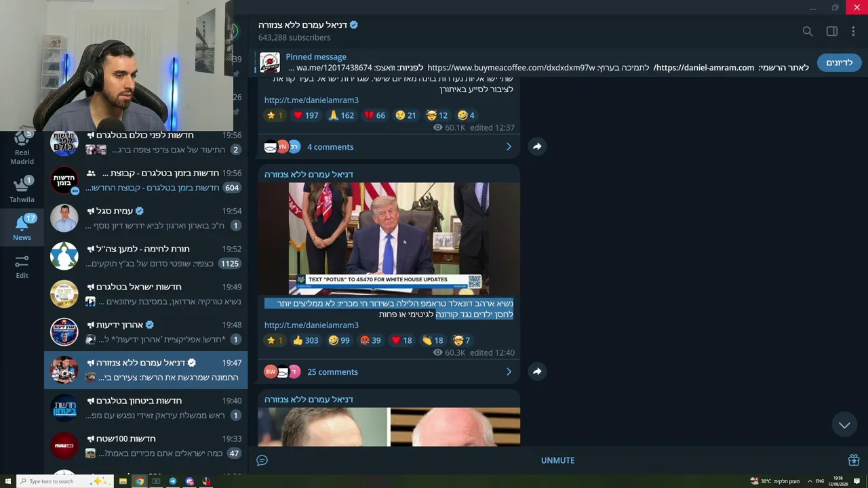The height and width of the screenshot is (488, 868).
Task: Open the discussion bubble icon beside UNMUTE
Action: pyautogui.click(x=262, y=460)
